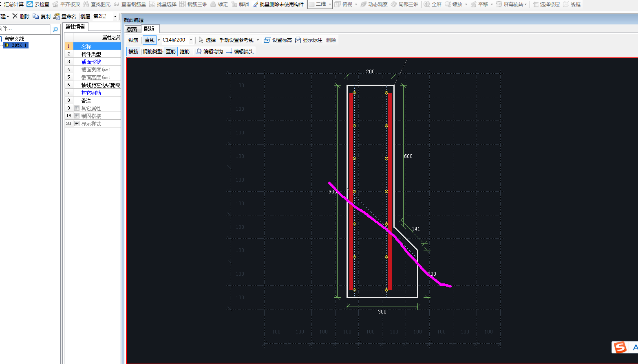Screen dimensions: 638x364
Task: Select the 构件类型 property row
Action: (x=93, y=54)
